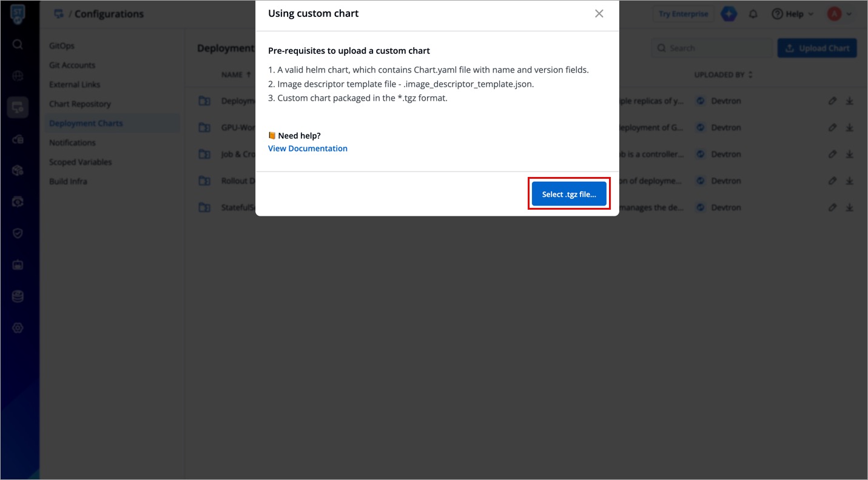The image size is (868, 480).
Task: Click the blue hexagon sparkle icon
Action: (728, 14)
